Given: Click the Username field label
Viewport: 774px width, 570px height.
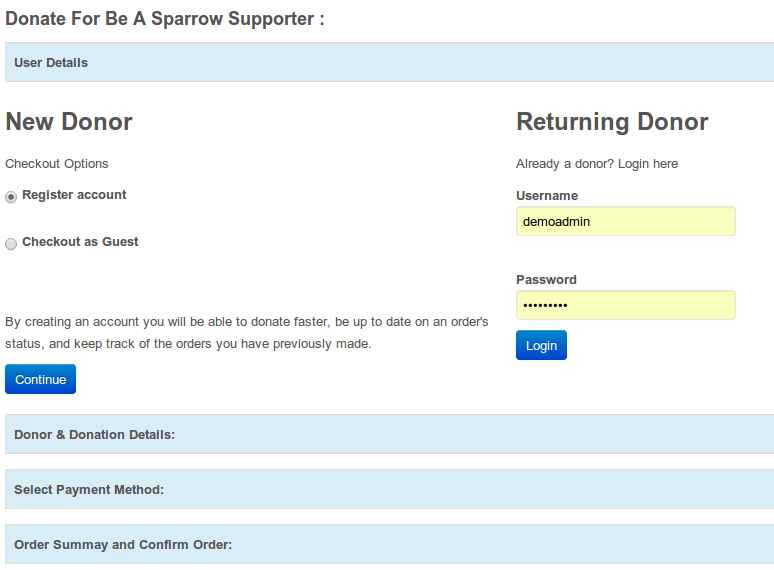Looking at the screenshot, I should tap(547, 196).
